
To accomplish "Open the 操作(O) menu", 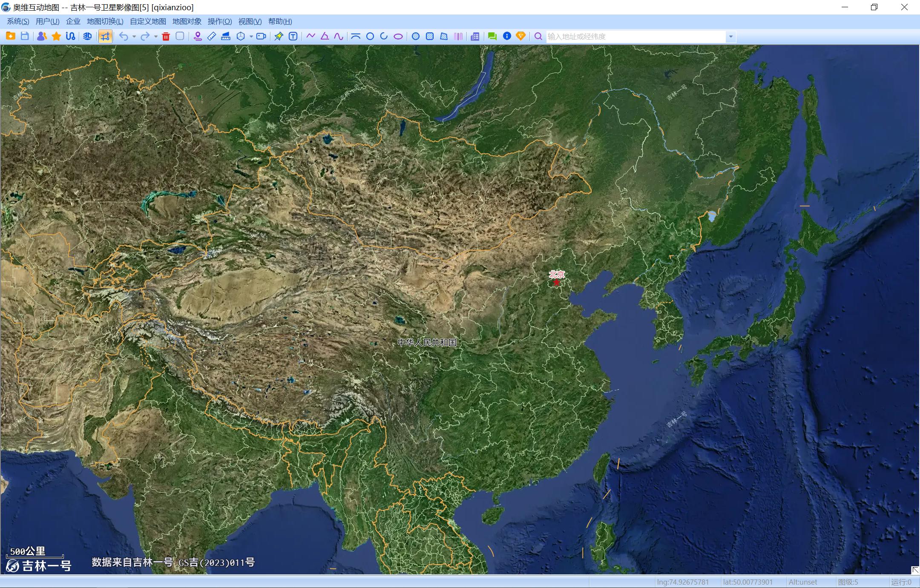I will tap(220, 21).
